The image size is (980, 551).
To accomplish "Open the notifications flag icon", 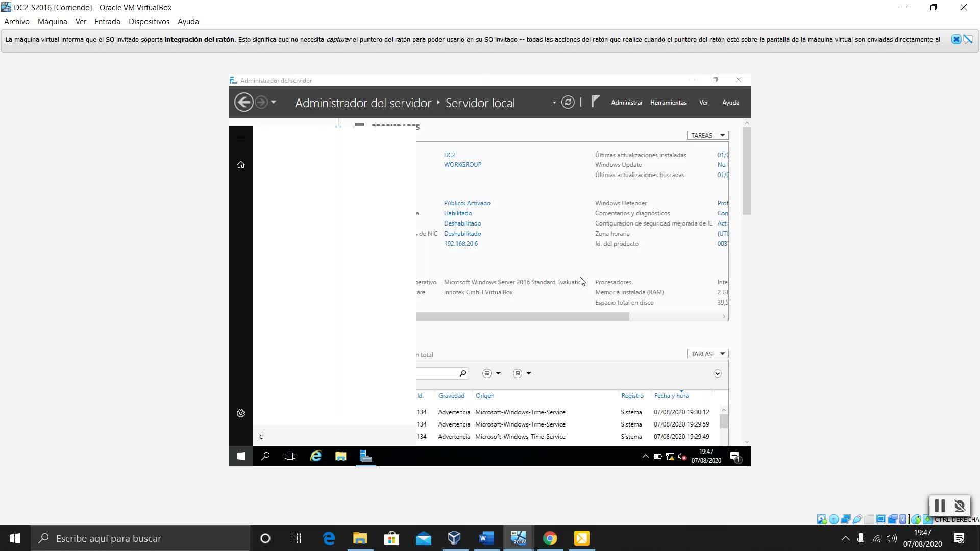I will click(595, 102).
